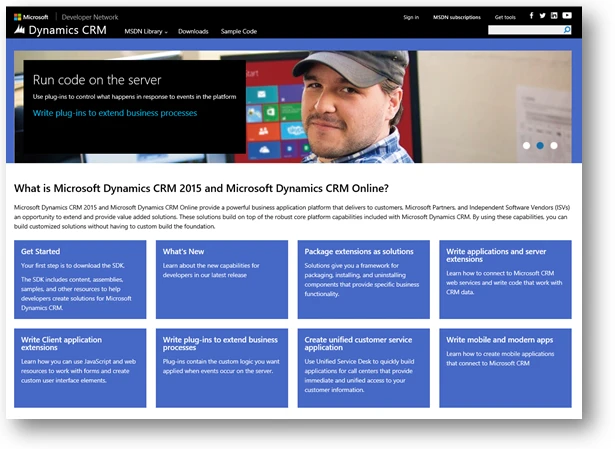The height and width of the screenshot is (449, 615).
Task: Click the Developer Network link
Action: pyautogui.click(x=90, y=17)
